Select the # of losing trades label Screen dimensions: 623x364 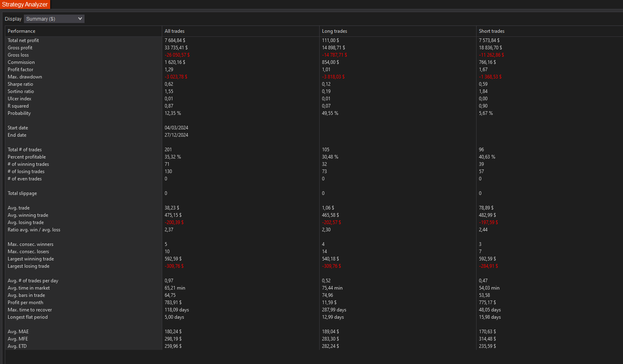pyautogui.click(x=26, y=171)
